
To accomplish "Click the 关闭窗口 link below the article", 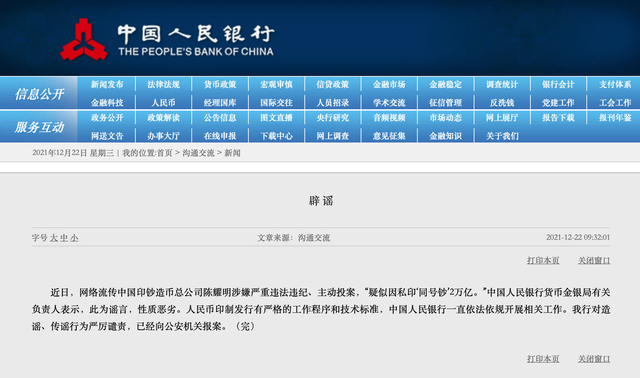I will click(594, 359).
